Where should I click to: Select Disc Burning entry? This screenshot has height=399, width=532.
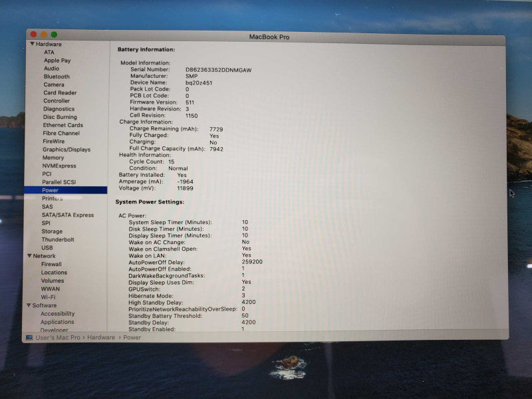[60, 117]
